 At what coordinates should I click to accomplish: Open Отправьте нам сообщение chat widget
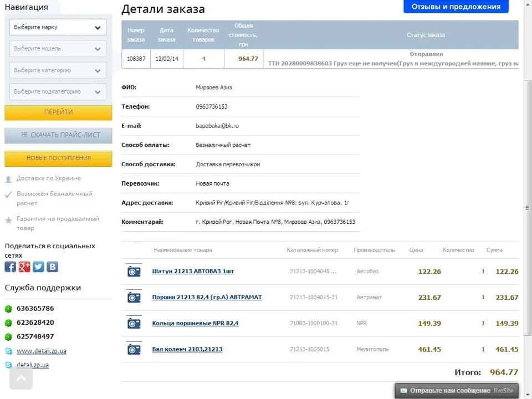pos(457,391)
